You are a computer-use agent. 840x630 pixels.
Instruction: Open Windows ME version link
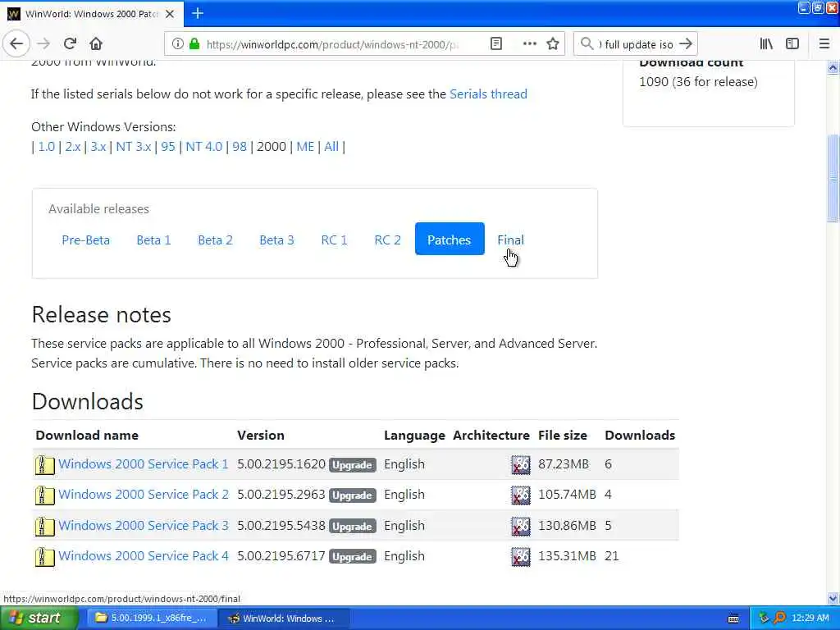[305, 146]
